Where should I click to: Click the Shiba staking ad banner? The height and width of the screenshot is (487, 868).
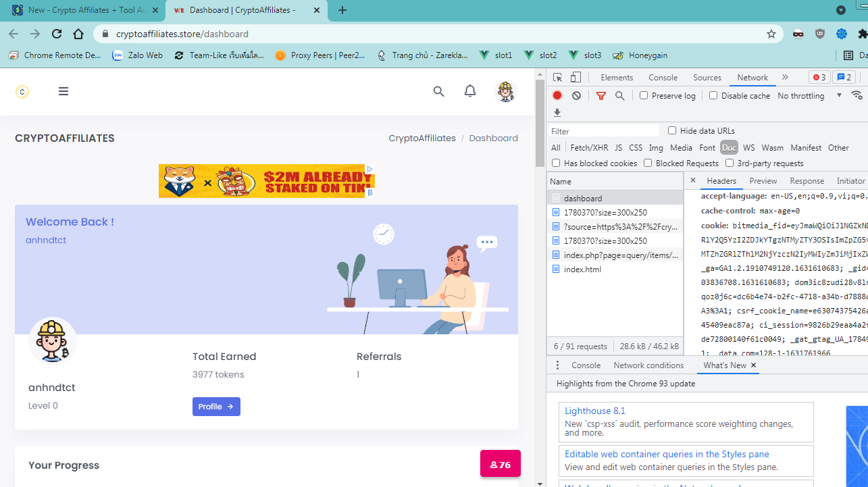point(266,181)
